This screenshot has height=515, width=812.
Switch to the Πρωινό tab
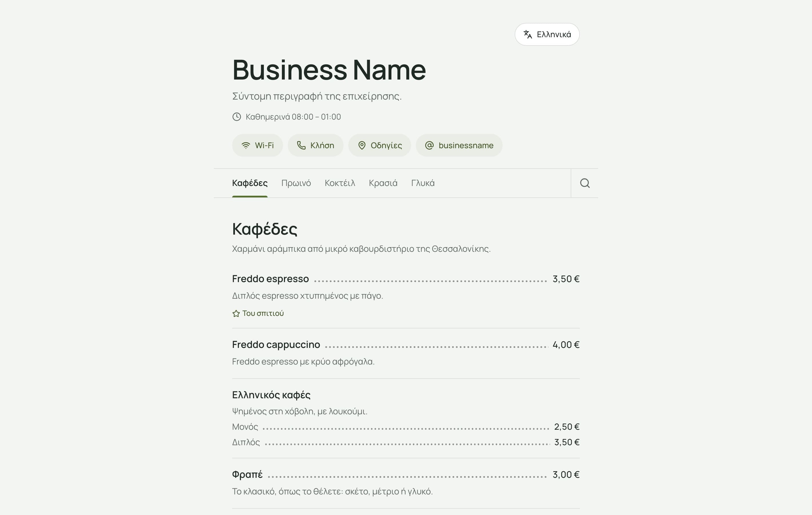296,183
